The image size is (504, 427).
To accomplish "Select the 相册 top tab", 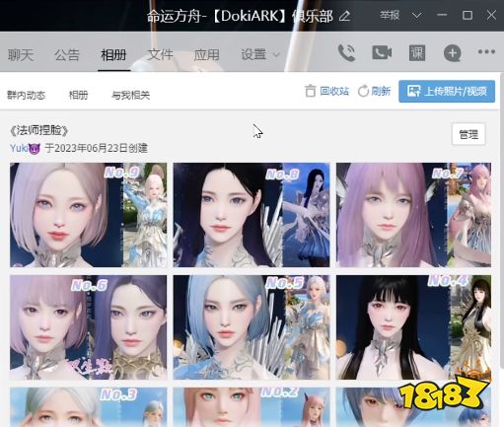I will click(113, 55).
